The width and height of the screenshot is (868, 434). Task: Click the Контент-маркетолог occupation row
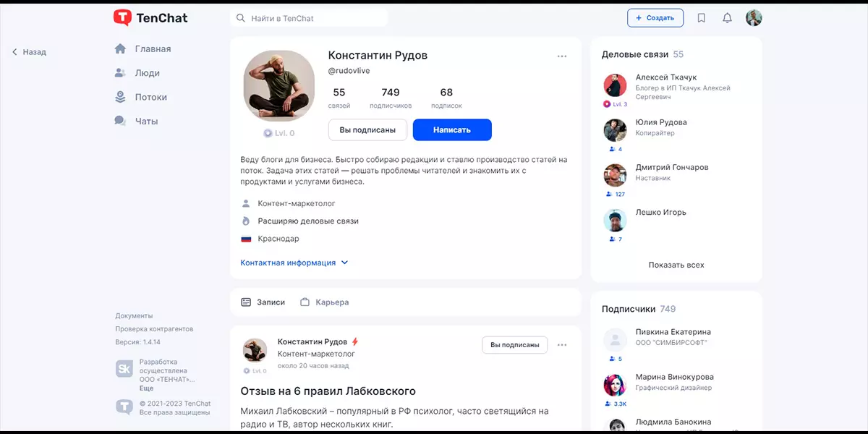point(288,204)
